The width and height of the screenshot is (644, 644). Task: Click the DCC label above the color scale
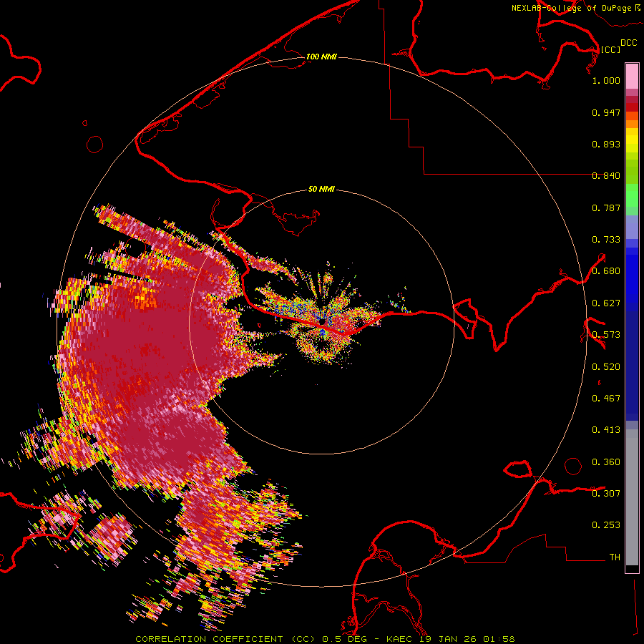click(x=628, y=43)
